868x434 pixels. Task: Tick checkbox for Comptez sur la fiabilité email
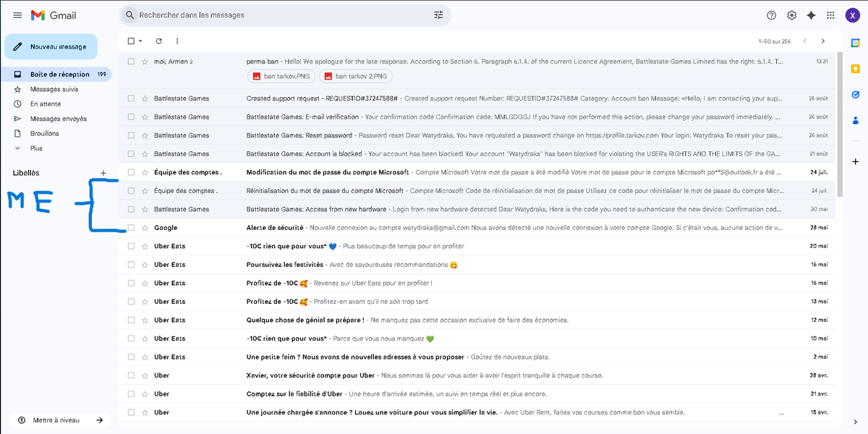(131, 393)
